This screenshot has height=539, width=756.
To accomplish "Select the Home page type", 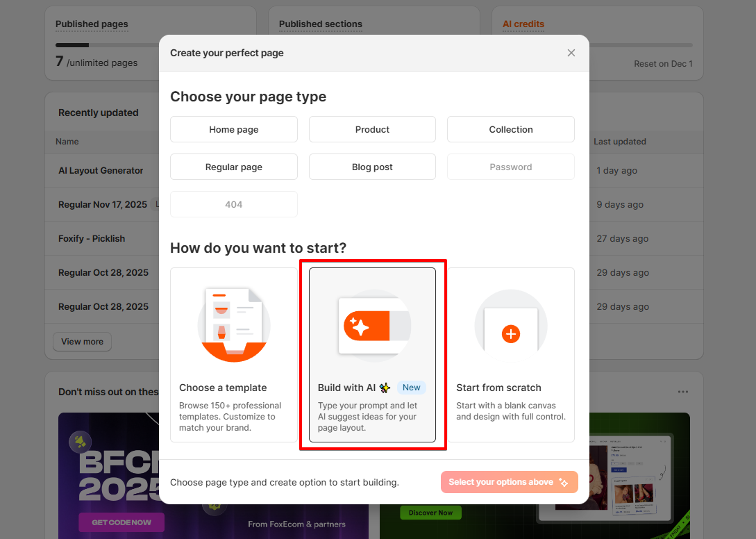I will pyautogui.click(x=234, y=129).
